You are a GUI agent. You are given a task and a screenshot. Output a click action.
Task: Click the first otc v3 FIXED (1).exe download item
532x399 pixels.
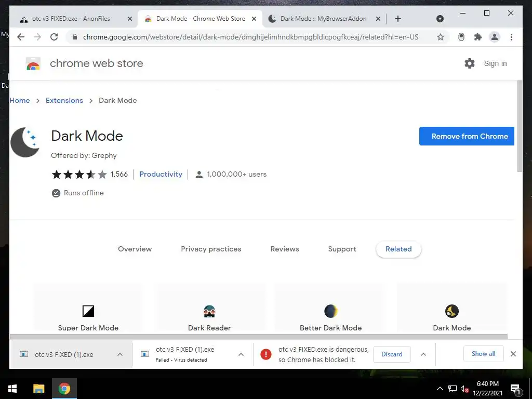click(x=71, y=354)
